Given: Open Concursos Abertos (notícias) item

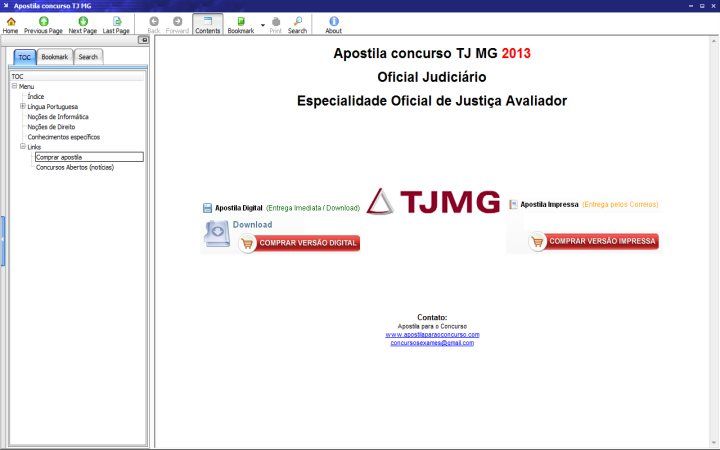Looking at the screenshot, I should coord(75,167).
